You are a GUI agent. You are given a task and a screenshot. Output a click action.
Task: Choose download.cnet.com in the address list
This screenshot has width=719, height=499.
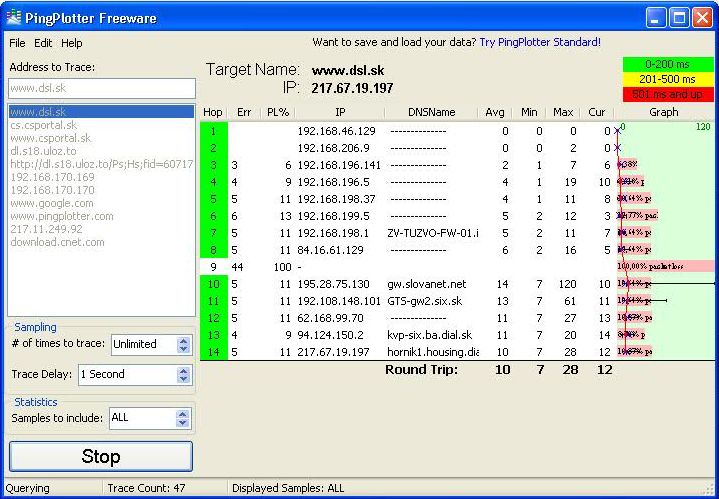coord(58,242)
